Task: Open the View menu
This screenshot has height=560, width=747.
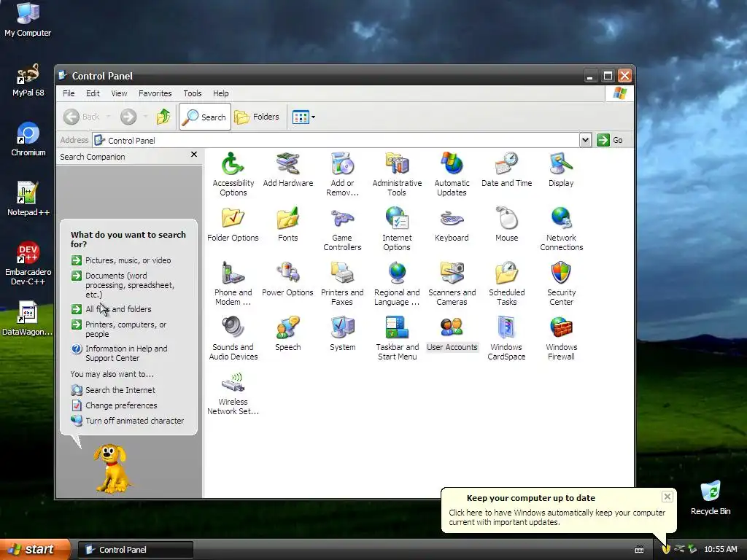Action: tap(119, 93)
